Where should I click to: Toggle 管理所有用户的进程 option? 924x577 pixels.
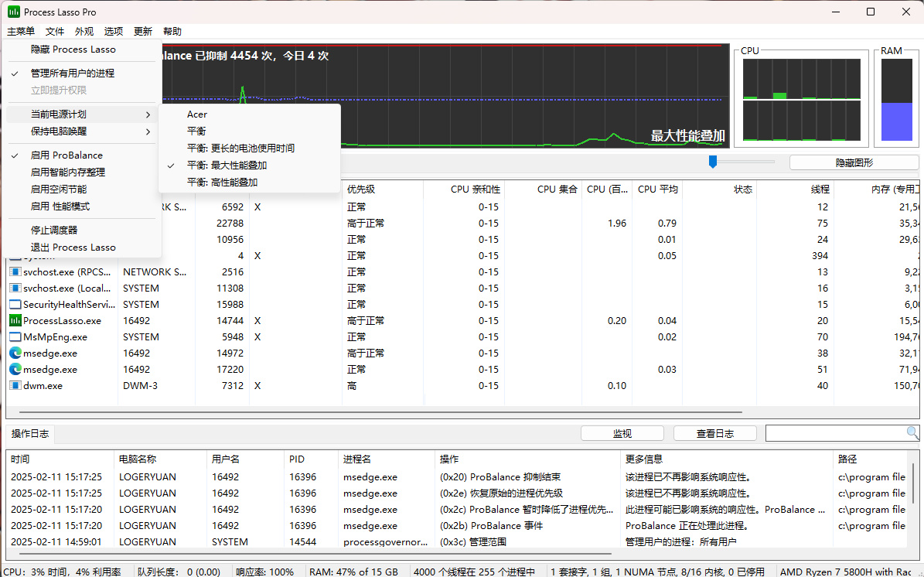[84, 73]
